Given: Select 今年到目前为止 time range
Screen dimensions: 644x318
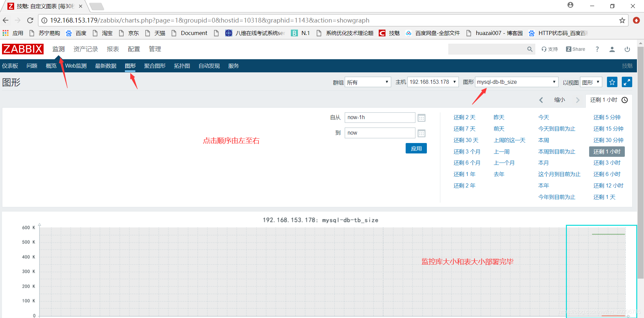Looking at the screenshot, I should click(557, 197).
